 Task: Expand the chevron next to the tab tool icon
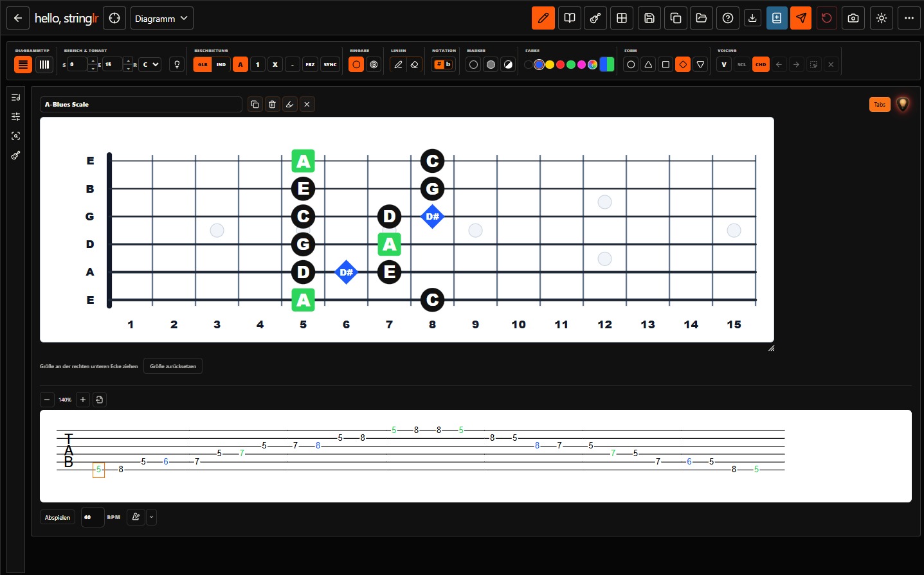152,517
